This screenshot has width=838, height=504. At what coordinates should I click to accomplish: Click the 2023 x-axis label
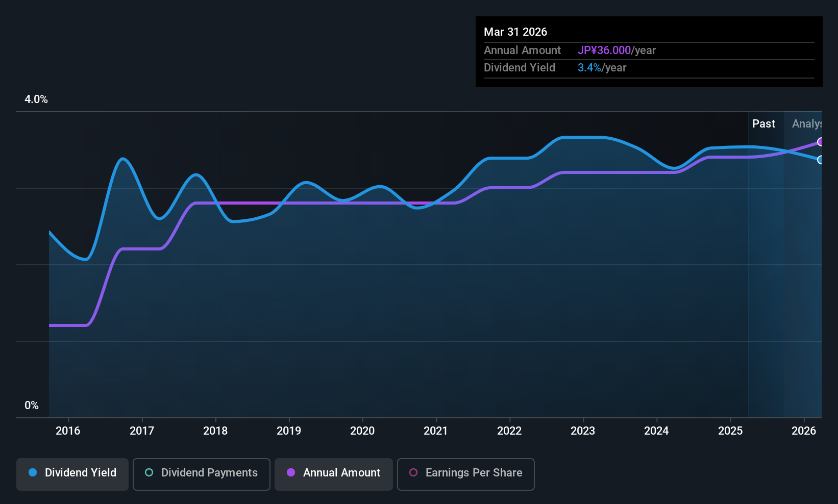point(583,431)
